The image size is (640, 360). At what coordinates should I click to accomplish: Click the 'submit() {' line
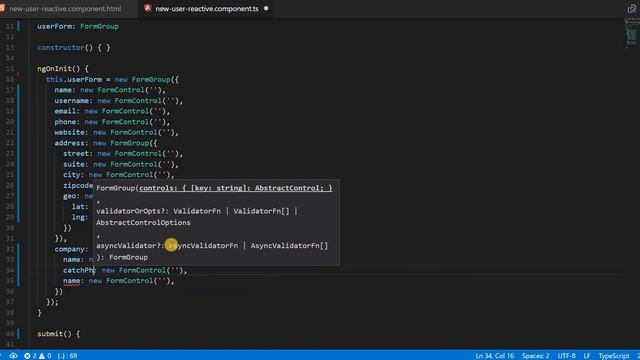(x=59, y=334)
